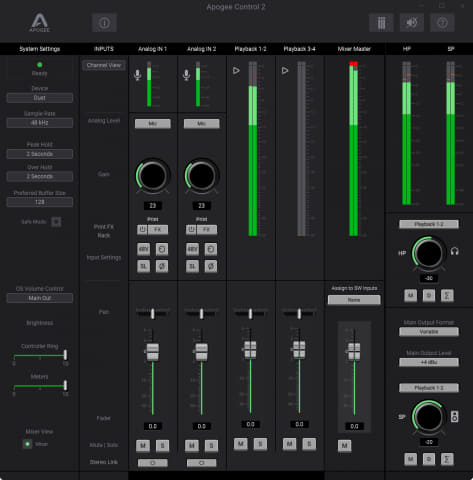Invert phase on Analog IN 2

pos(211,266)
